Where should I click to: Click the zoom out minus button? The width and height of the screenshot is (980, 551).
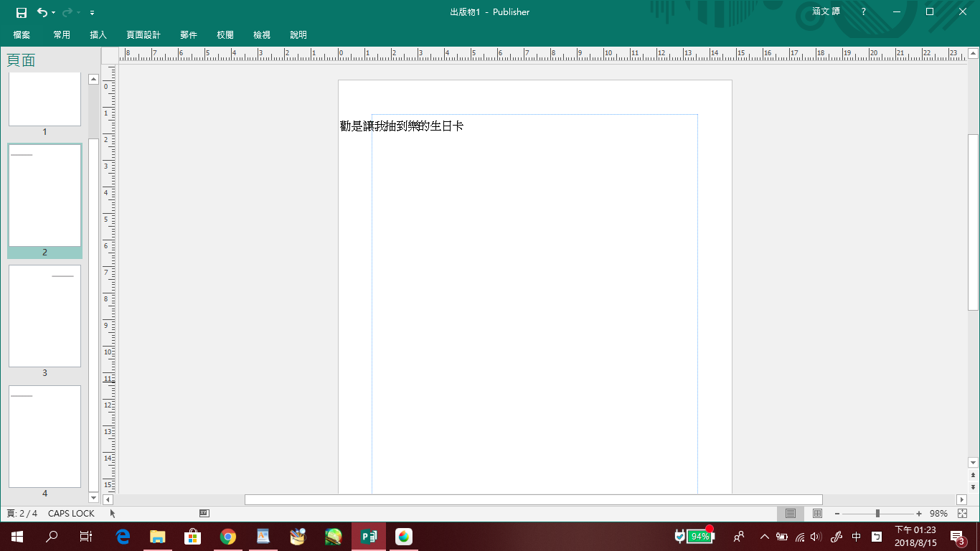point(837,514)
